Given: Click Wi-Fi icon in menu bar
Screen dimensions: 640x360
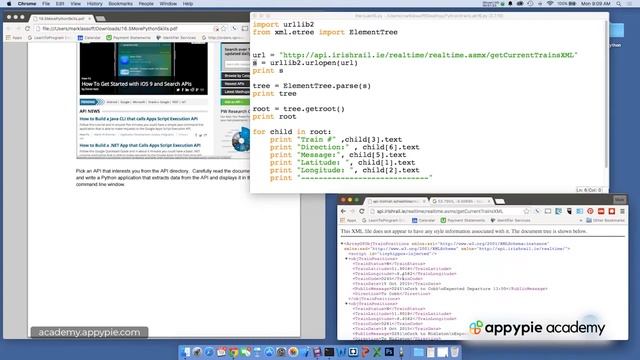Looking at the screenshot, I should [549, 4].
